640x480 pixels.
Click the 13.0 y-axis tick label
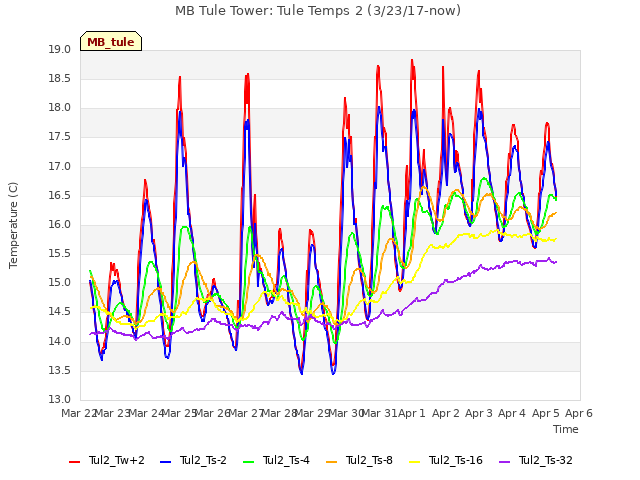tap(60, 399)
